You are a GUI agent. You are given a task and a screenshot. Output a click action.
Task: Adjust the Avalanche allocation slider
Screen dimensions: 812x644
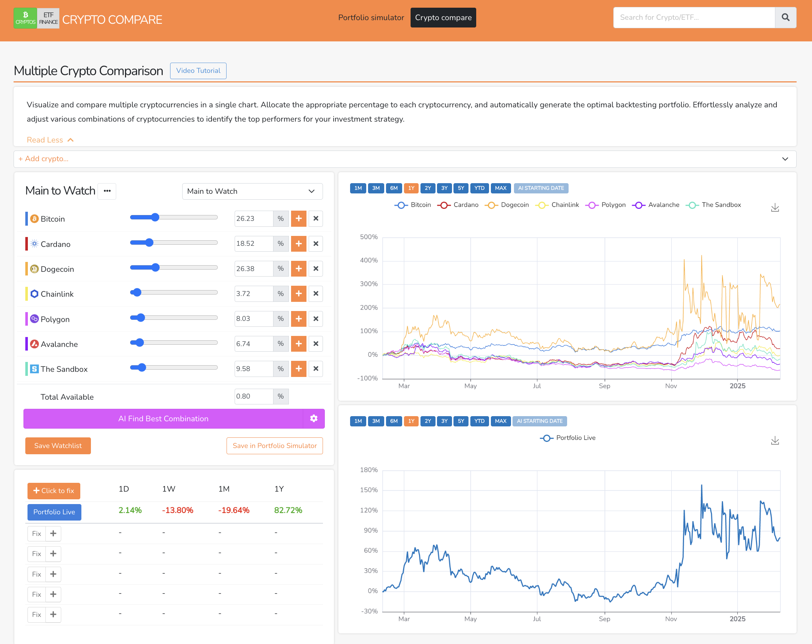pos(174,343)
